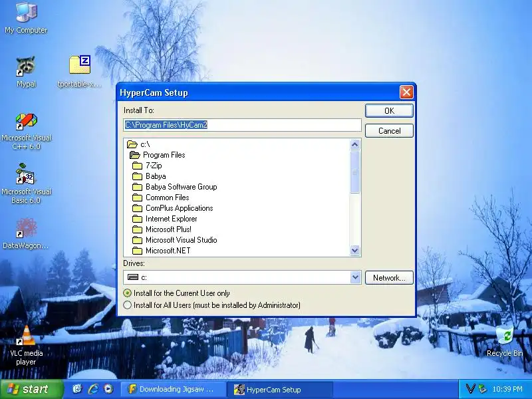Click the Show Desktop quick launch icon
The width and height of the screenshot is (532, 399).
pyautogui.click(x=77, y=389)
